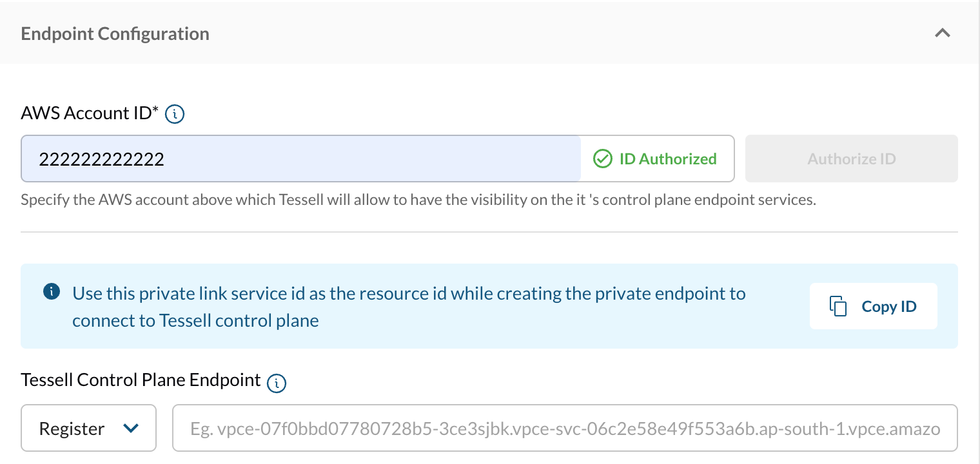Click the copy icon beside Copy ID
980x464 pixels.
pos(838,306)
